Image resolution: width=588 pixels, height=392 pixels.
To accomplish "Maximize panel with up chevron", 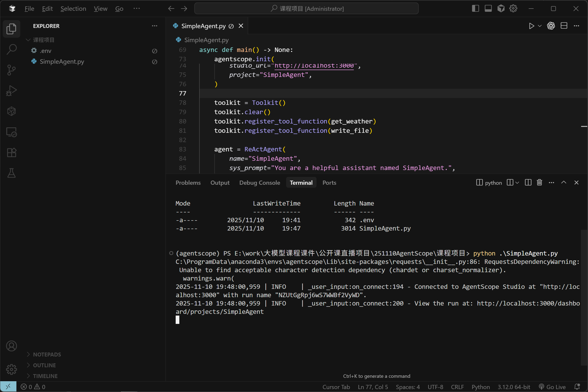I will 564,183.
